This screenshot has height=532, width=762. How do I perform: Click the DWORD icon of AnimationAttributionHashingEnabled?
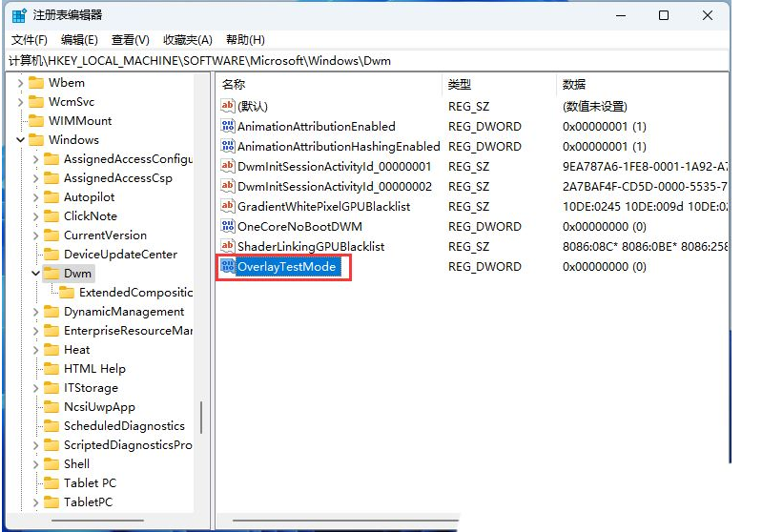pos(227,146)
